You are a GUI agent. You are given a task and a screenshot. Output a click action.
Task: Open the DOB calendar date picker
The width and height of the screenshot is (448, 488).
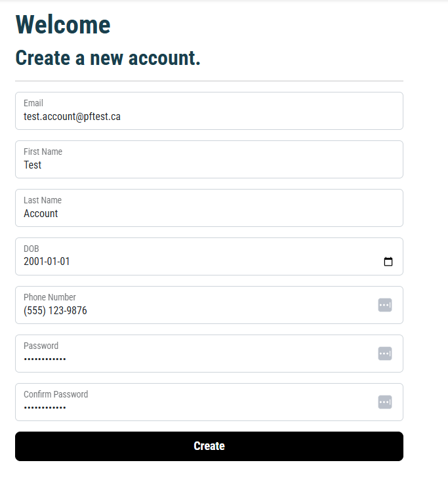tap(388, 262)
